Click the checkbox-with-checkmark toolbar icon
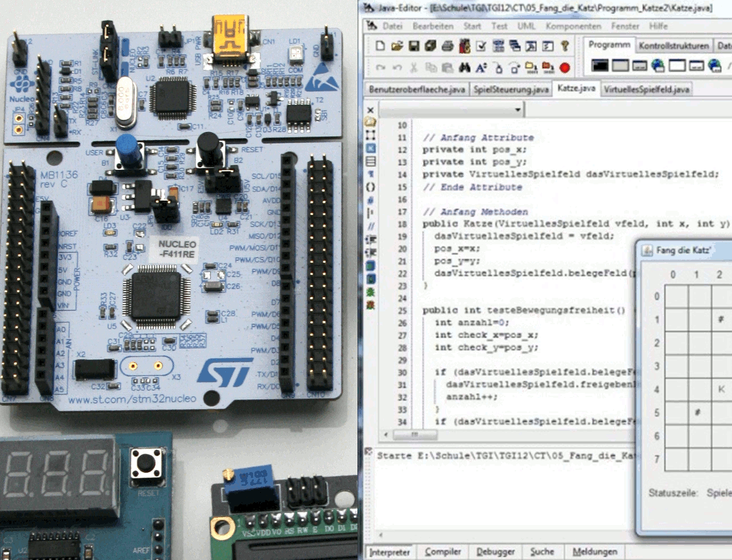The width and height of the screenshot is (732, 560). tap(481, 46)
